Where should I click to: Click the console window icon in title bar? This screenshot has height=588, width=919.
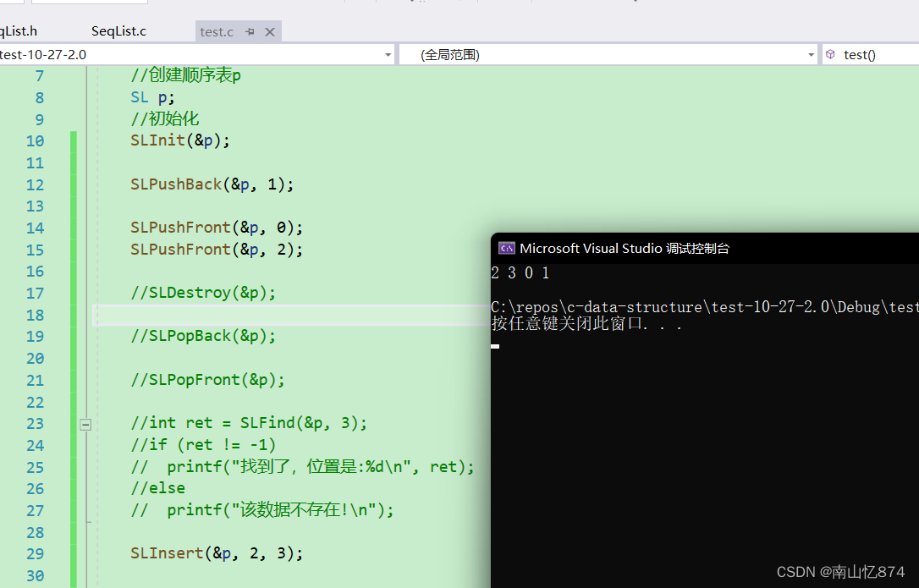[x=506, y=249]
